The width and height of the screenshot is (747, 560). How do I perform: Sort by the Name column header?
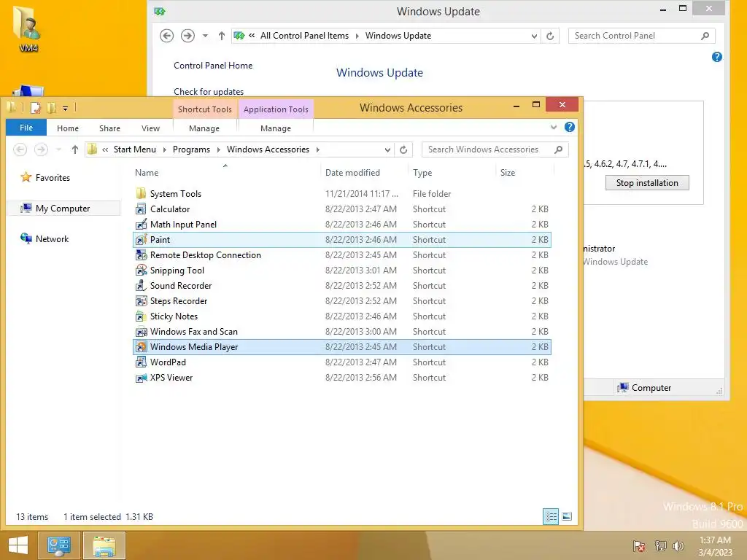point(226,172)
